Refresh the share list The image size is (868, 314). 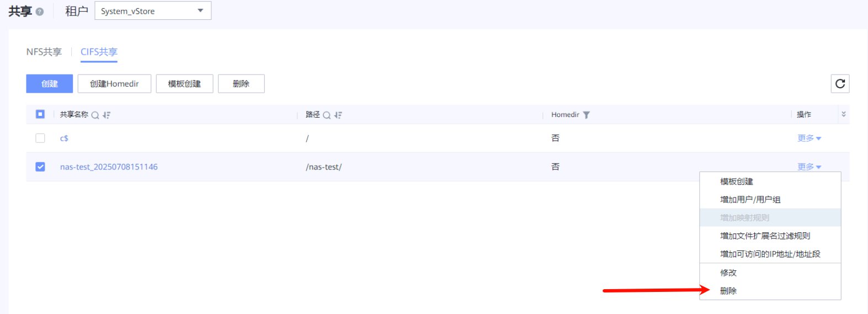840,84
